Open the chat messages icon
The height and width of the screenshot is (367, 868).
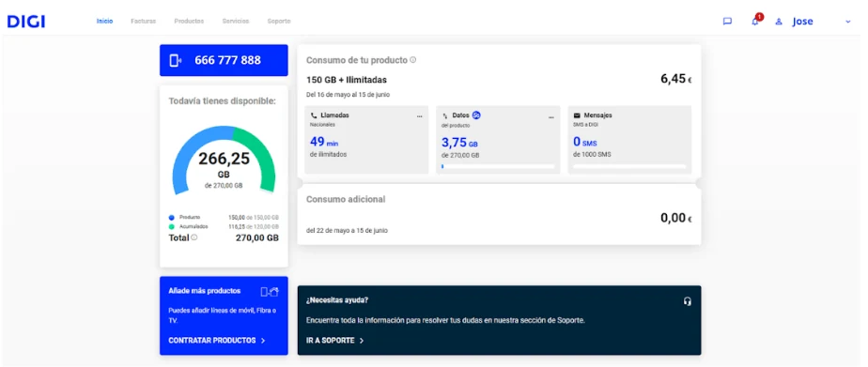click(727, 22)
